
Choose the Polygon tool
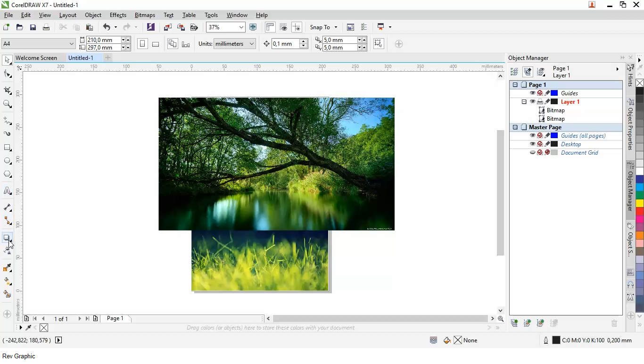pyautogui.click(x=7, y=174)
